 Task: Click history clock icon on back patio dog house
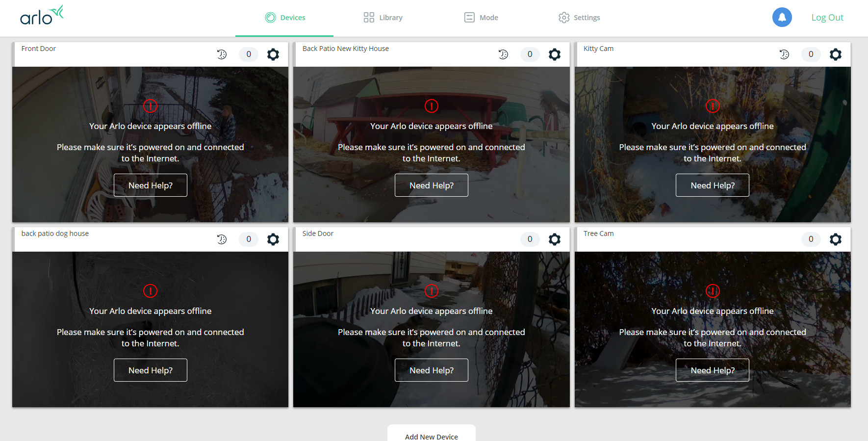pos(222,239)
